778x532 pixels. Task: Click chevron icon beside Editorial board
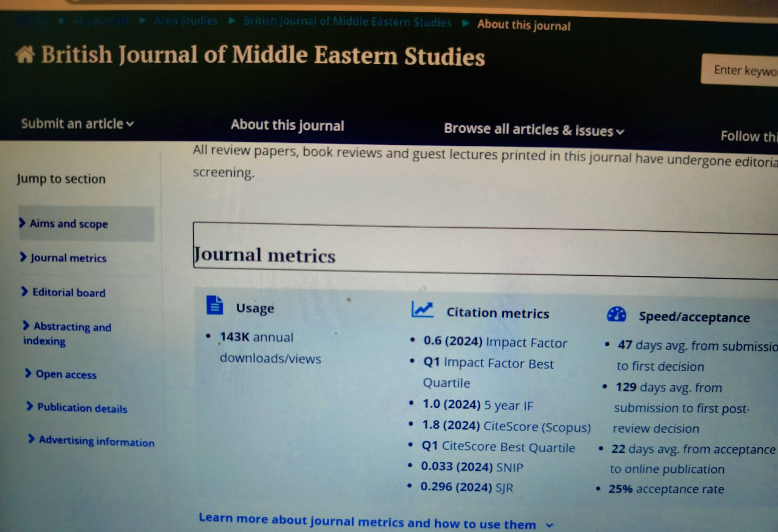(25, 292)
